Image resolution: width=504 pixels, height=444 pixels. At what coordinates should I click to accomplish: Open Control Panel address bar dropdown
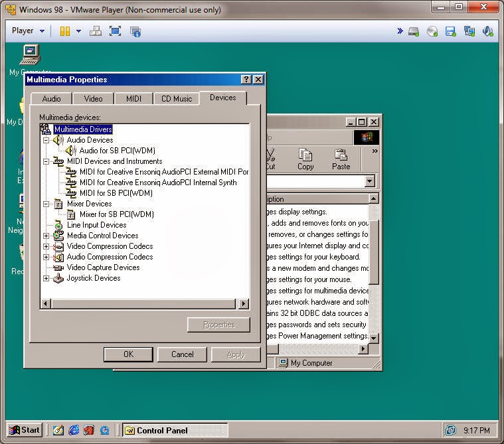[370, 181]
